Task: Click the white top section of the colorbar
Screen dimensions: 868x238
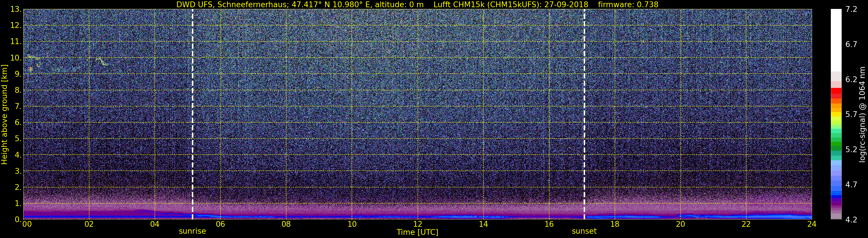Action: [836, 40]
